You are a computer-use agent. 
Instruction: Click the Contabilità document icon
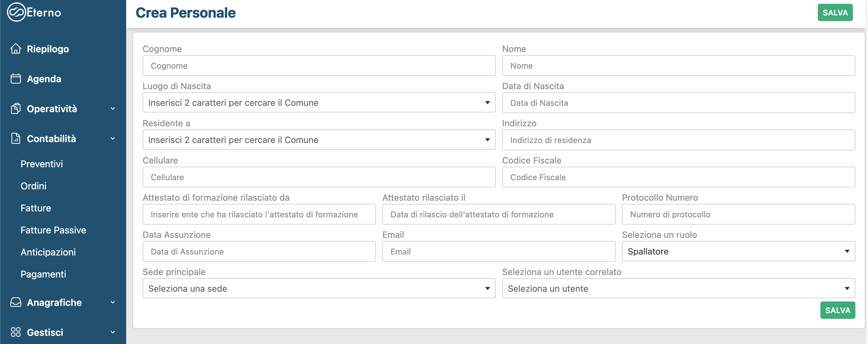click(15, 139)
